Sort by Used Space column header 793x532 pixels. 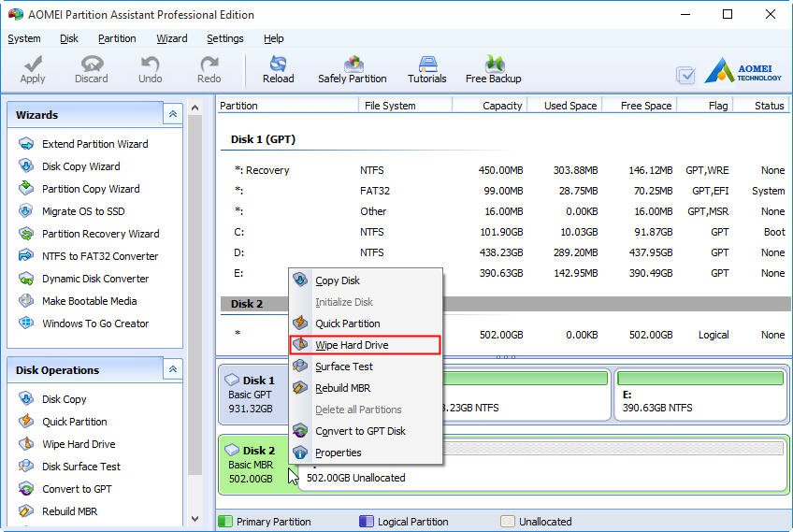565,106
